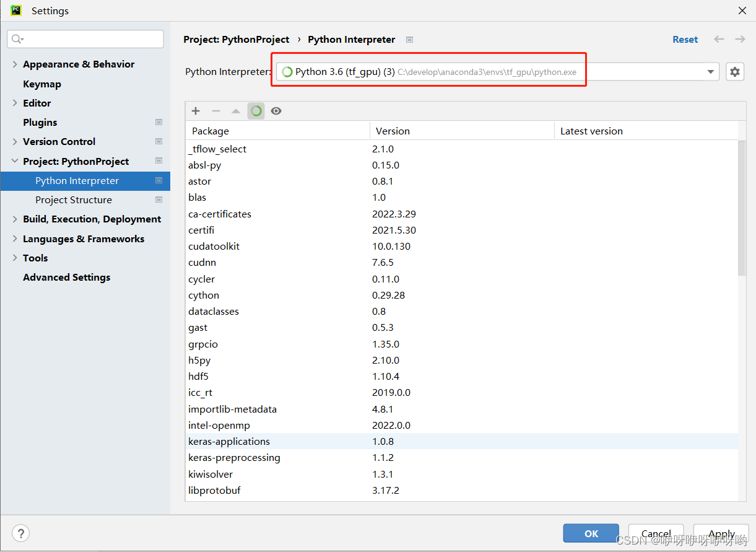Screen dimensions: 756x552
Task: Expand the Editor section
Action: tap(15, 103)
